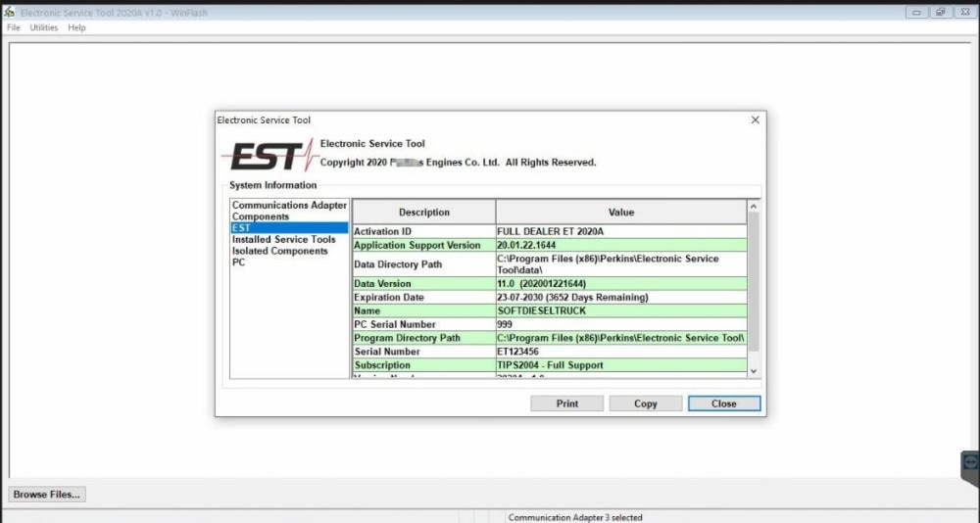Click the 999 serial value

621,324
